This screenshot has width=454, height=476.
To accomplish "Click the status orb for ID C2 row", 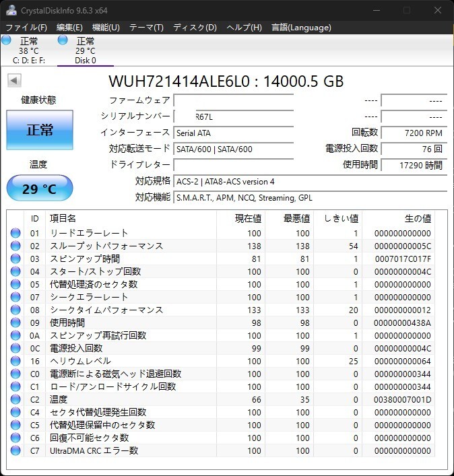I will pyautogui.click(x=15, y=399).
